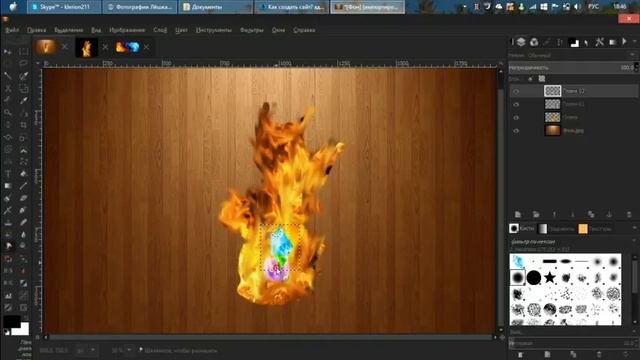Refresh the brushes list
Viewport: 640px width, 360px height.
627,354
